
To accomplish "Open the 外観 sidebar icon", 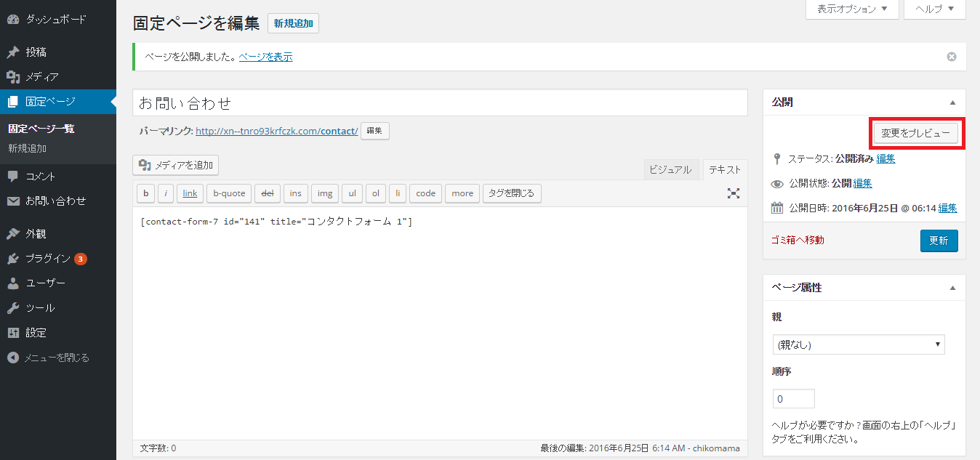I will [x=12, y=232].
